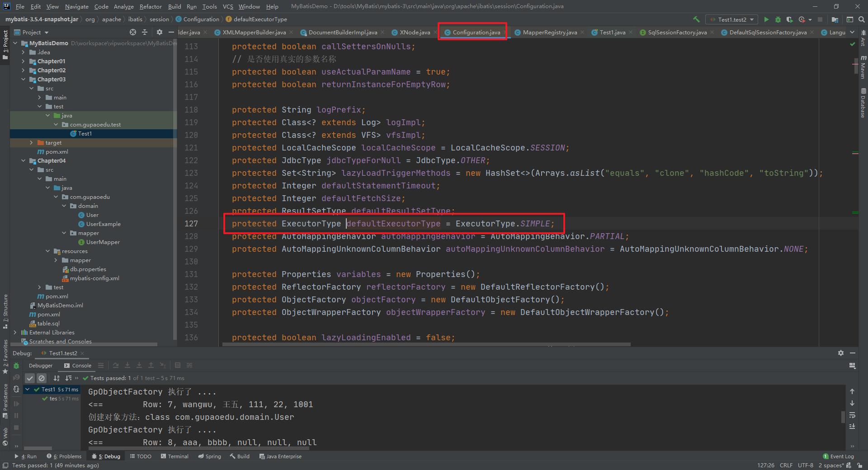This screenshot has width=868, height=470.
Task: Click Step Out icon in debugger toolbar
Action: [151, 365]
